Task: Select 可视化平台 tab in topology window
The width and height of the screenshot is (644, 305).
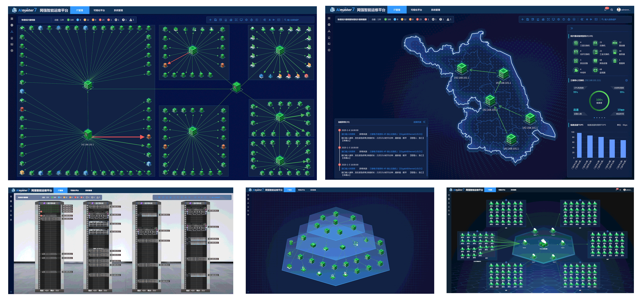Action: 99,10
